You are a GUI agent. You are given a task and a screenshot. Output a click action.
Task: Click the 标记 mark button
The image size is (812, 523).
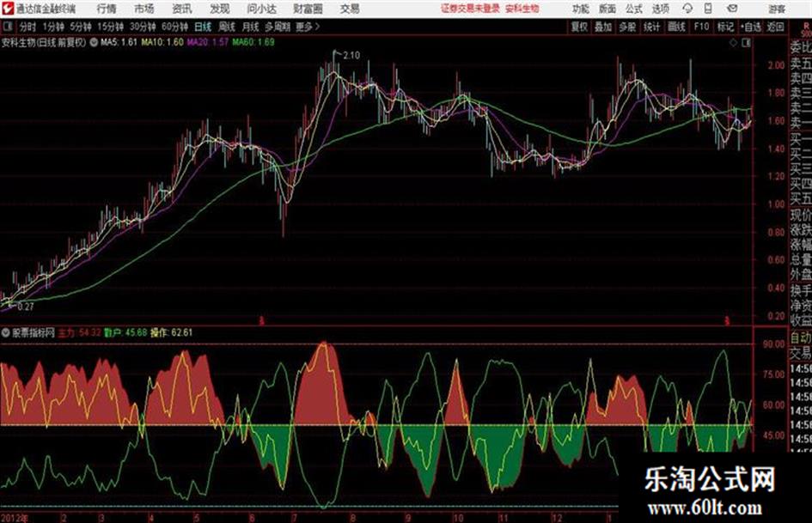725,27
